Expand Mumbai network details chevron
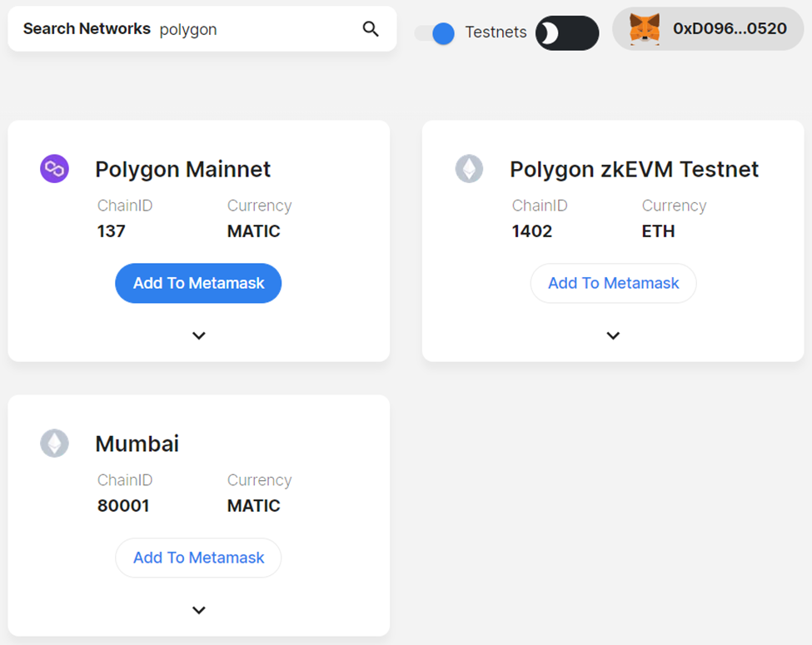 pyautogui.click(x=199, y=610)
